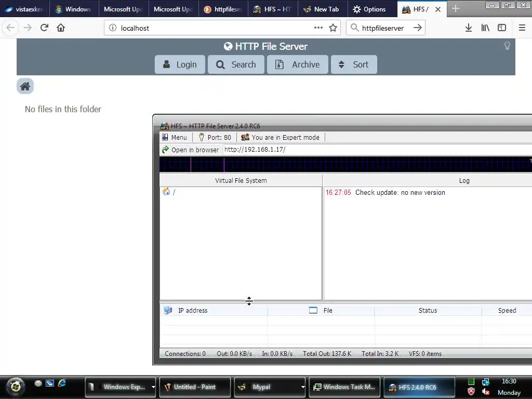Viewport: 532px width, 399px height.
Task: Click the lightbulb icon in HFS header
Action: (507, 46)
